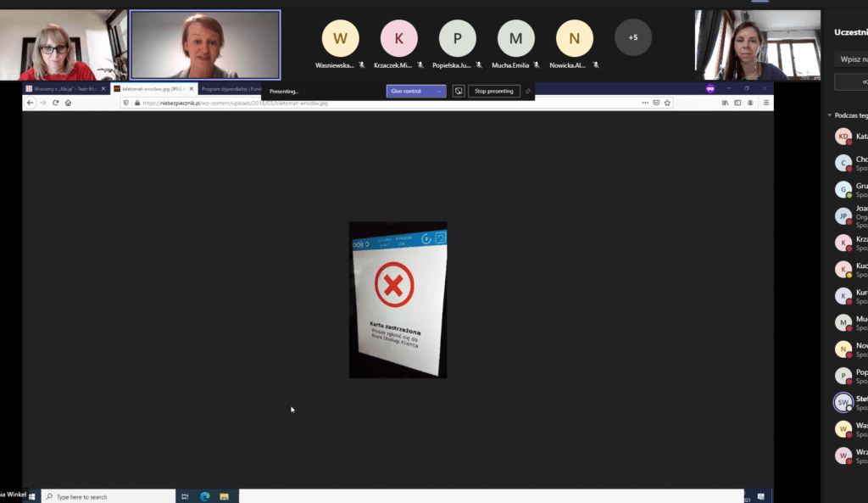Select the biletomat-wroclaw.jpg tab
The height and width of the screenshot is (503, 868).
[154, 88]
